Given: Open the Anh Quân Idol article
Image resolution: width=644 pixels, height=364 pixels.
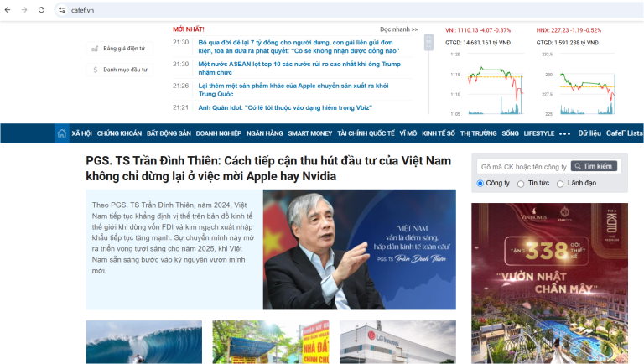Looking at the screenshot, I should pos(285,107).
